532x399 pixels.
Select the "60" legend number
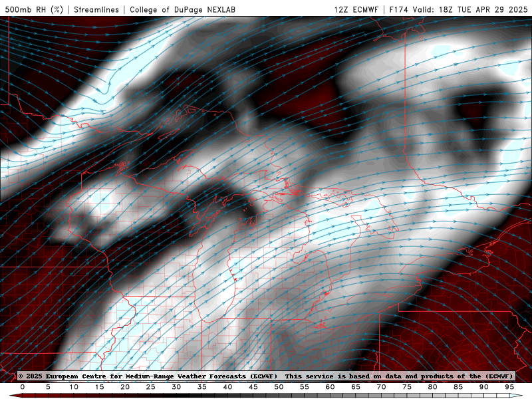pos(330,387)
